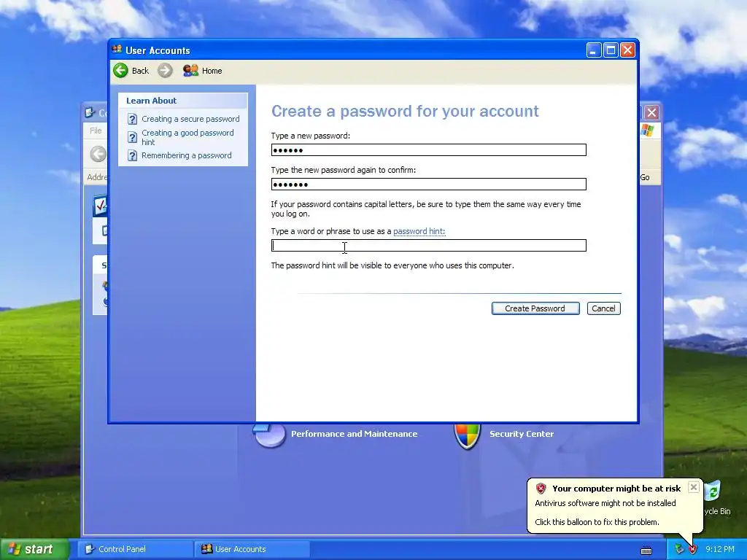Screen dimensions: 747x560
Task: Click question mark icon beside Remembering a password
Action: (x=133, y=156)
